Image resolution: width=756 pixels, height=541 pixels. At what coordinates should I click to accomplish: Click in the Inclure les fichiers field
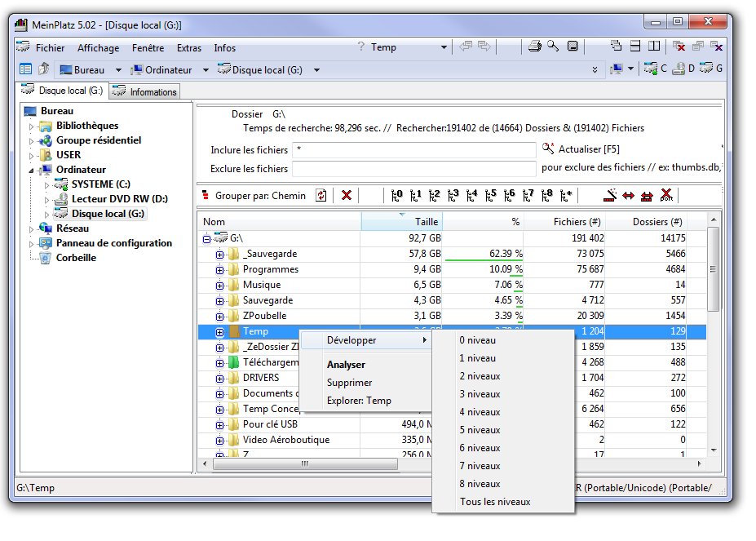414,150
